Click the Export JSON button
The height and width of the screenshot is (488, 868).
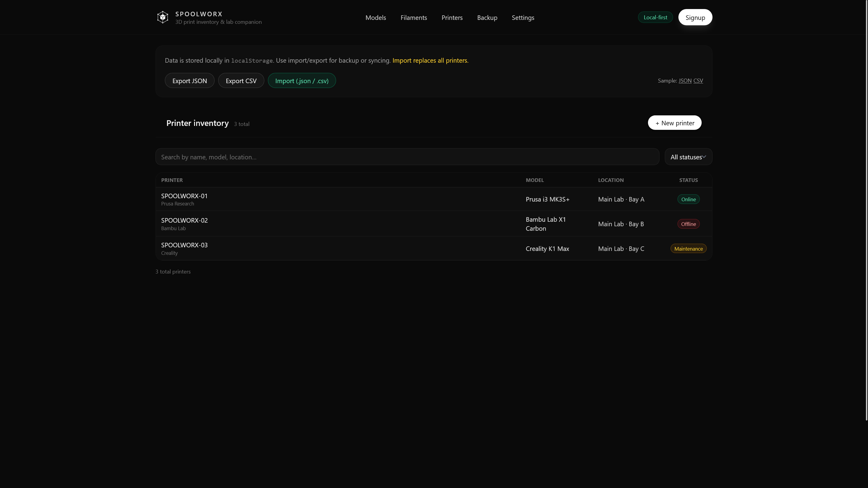(189, 80)
